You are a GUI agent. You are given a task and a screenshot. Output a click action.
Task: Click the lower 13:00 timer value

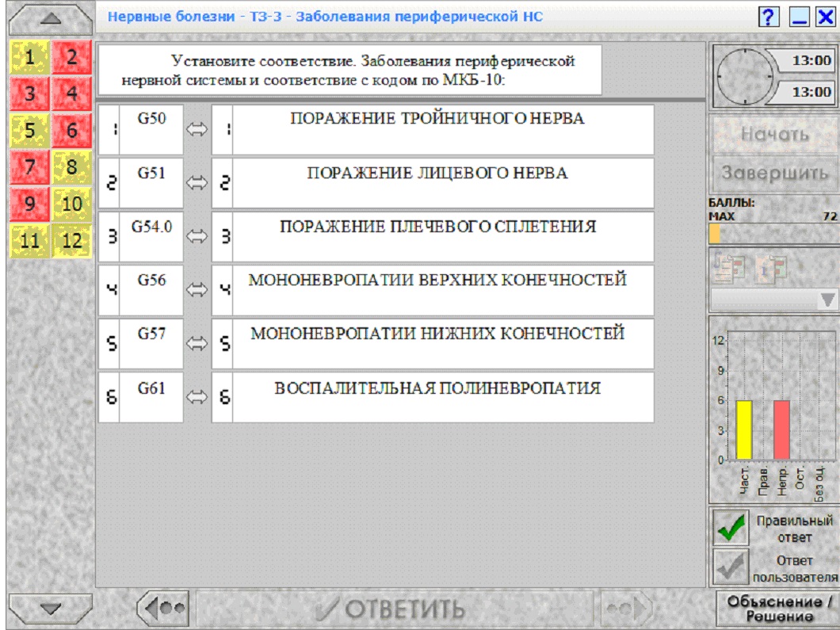[x=811, y=92]
